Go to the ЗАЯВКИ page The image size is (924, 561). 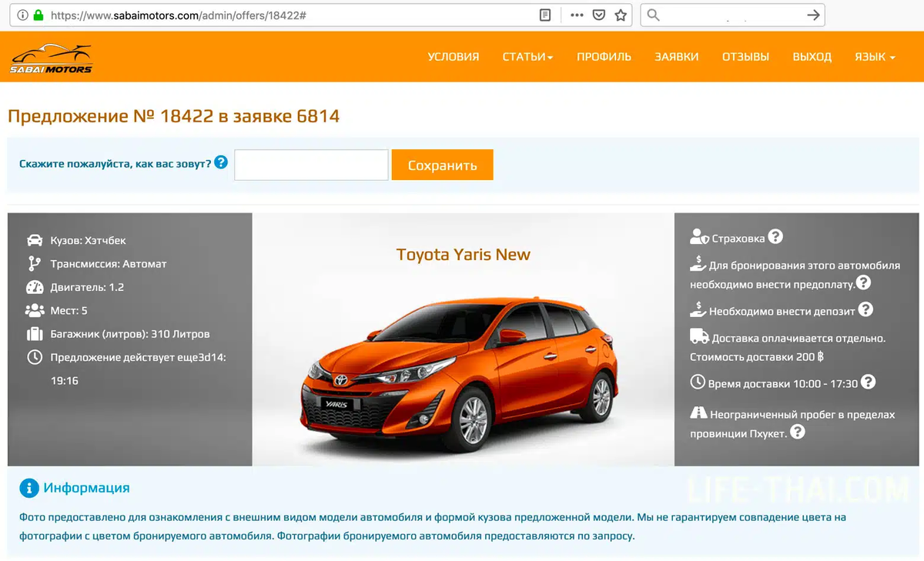coord(677,57)
